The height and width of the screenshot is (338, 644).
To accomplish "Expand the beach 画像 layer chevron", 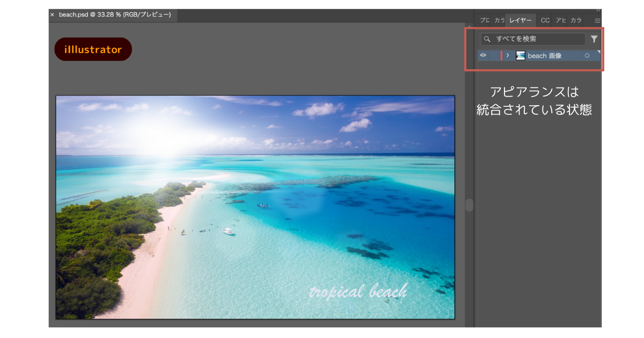I will (508, 55).
